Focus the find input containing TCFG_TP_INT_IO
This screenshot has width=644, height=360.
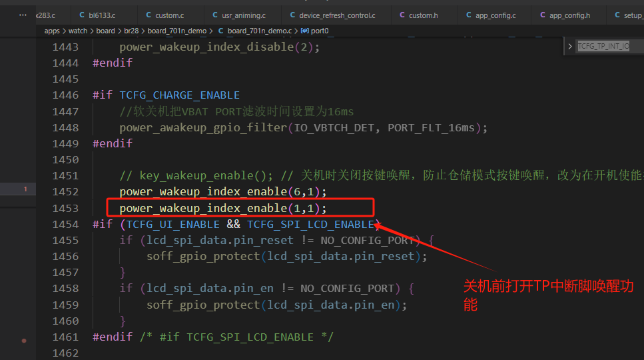pos(610,46)
